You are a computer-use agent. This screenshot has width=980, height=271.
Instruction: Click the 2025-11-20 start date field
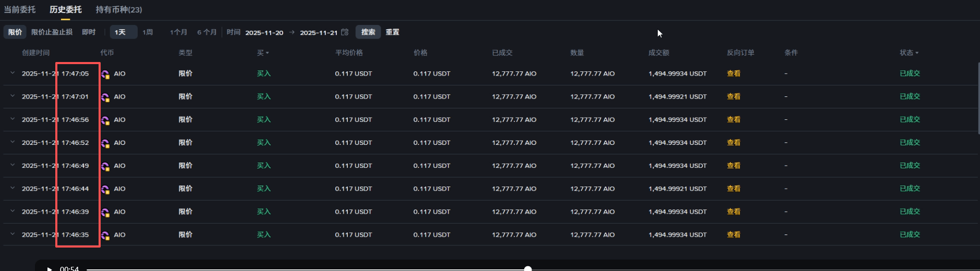click(264, 33)
